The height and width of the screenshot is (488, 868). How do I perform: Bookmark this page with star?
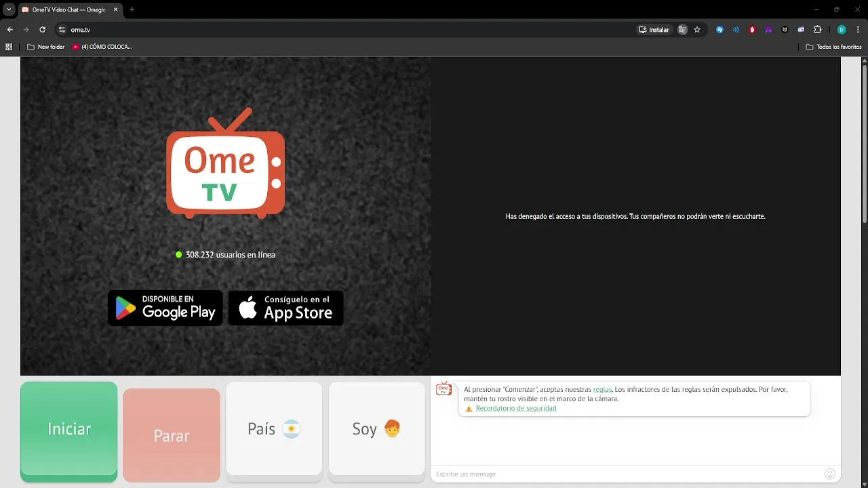697,30
